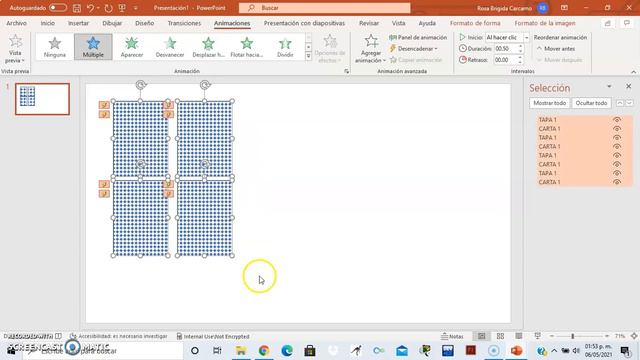Switch to the Formato de forma tab
The image size is (640, 360).
(x=475, y=23)
